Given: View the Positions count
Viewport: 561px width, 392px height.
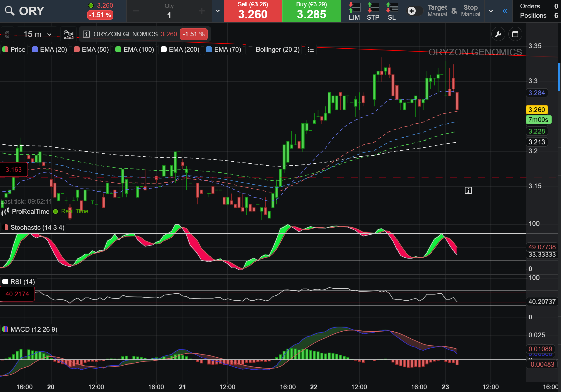Looking at the screenshot, I should pos(539,15).
